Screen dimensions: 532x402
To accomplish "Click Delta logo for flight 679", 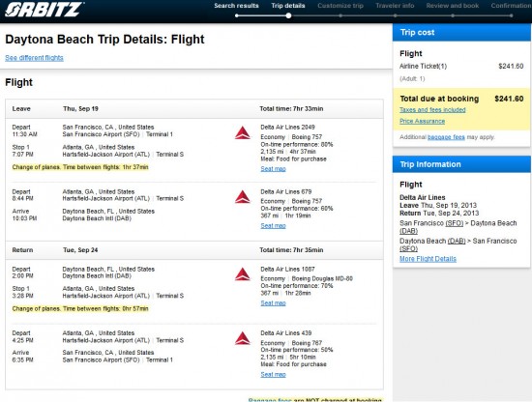I will (x=243, y=197).
